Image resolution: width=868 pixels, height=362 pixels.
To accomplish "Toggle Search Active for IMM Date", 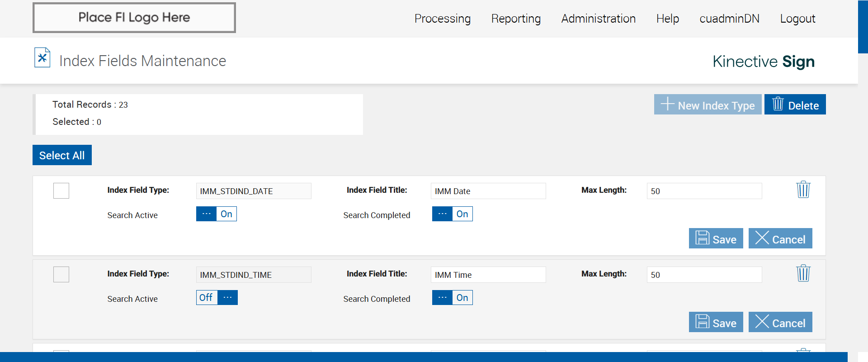I will click(x=217, y=214).
